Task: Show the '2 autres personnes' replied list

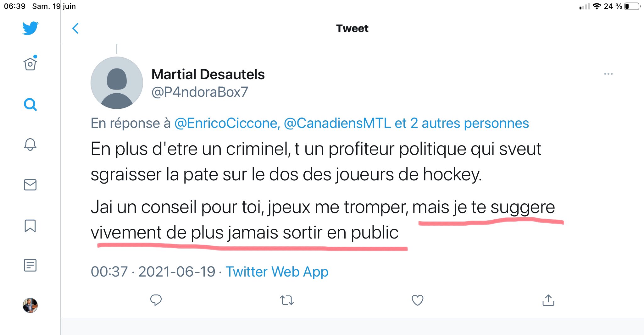Action: 469,123
